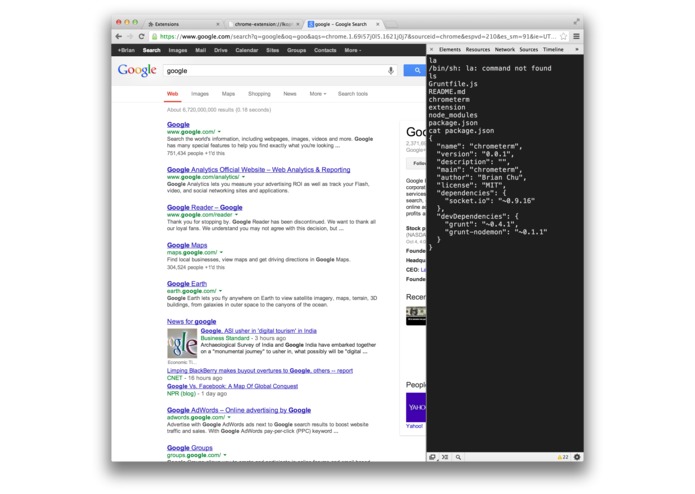Viewport: 695px width, 494px height.
Task: Select the google - Google Search tab
Action: [344, 24]
